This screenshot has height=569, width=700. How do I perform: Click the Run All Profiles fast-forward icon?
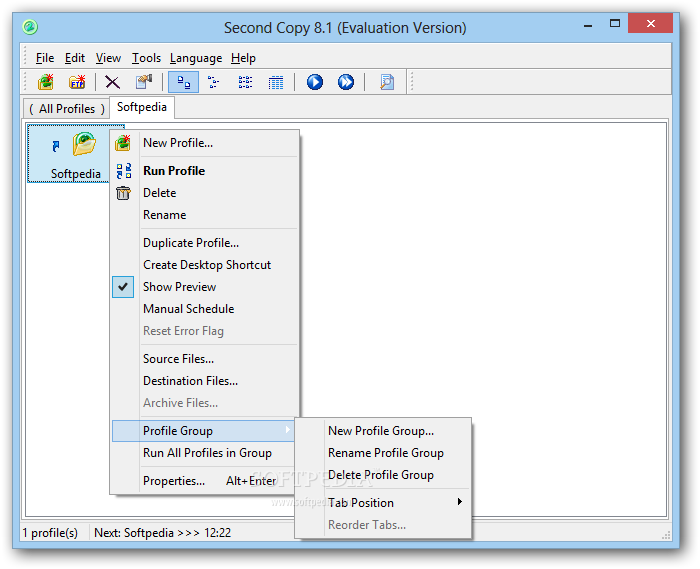click(346, 82)
